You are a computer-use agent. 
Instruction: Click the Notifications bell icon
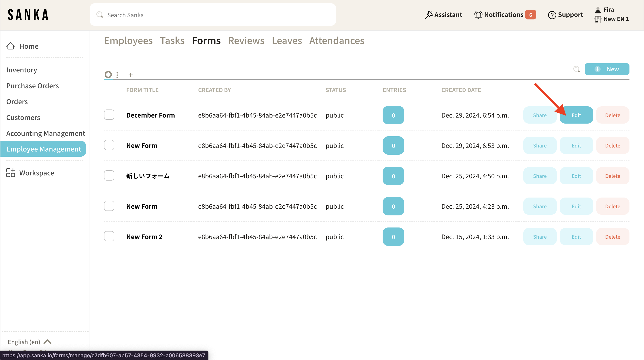click(x=478, y=15)
